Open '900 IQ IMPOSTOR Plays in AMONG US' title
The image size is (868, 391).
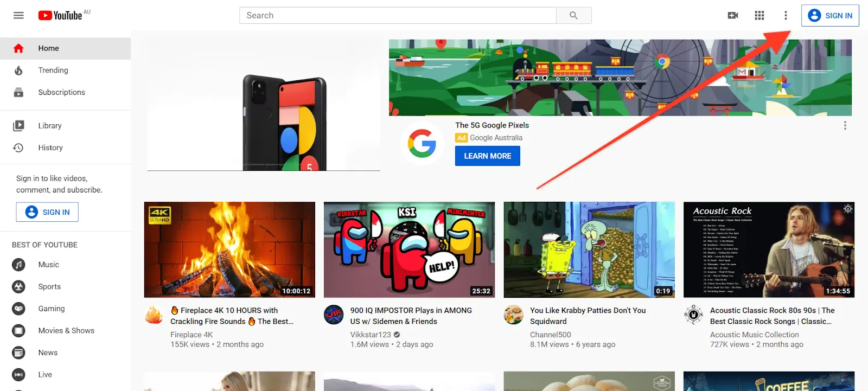pos(411,316)
